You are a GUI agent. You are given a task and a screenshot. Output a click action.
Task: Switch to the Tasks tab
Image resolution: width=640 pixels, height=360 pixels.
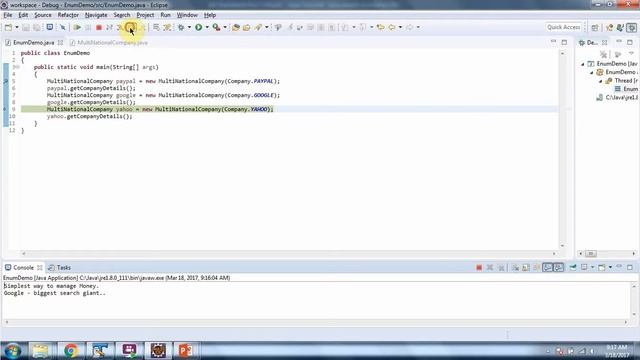pyautogui.click(x=60, y=267)
